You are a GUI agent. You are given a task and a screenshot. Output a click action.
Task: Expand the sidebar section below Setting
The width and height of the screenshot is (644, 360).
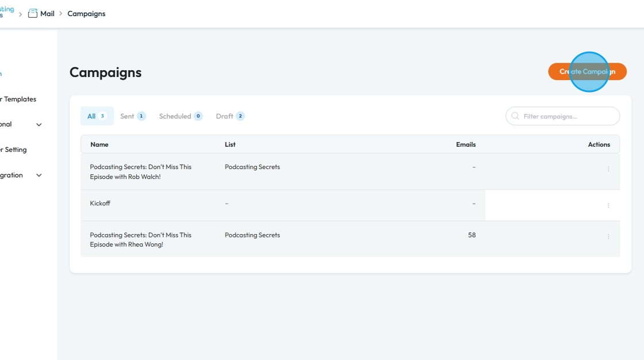tap(39, 175)
